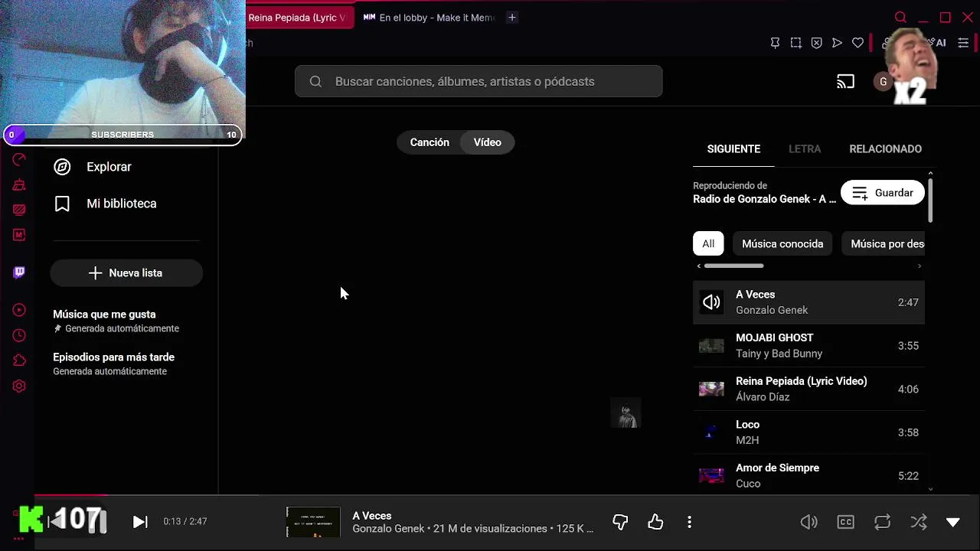Click the send arrow icon in address bar

pos(837,43)
